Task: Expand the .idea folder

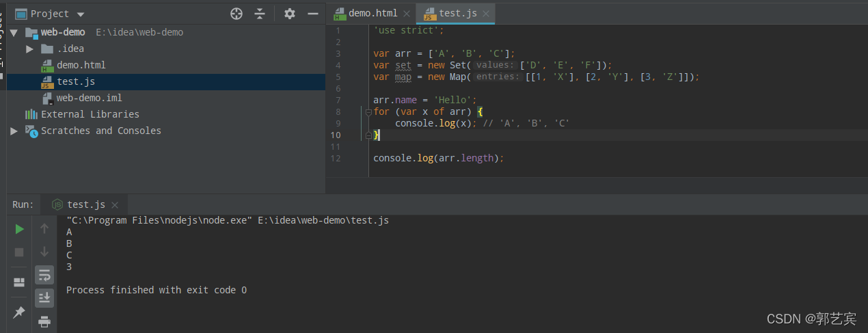Action: pos(29,49)
